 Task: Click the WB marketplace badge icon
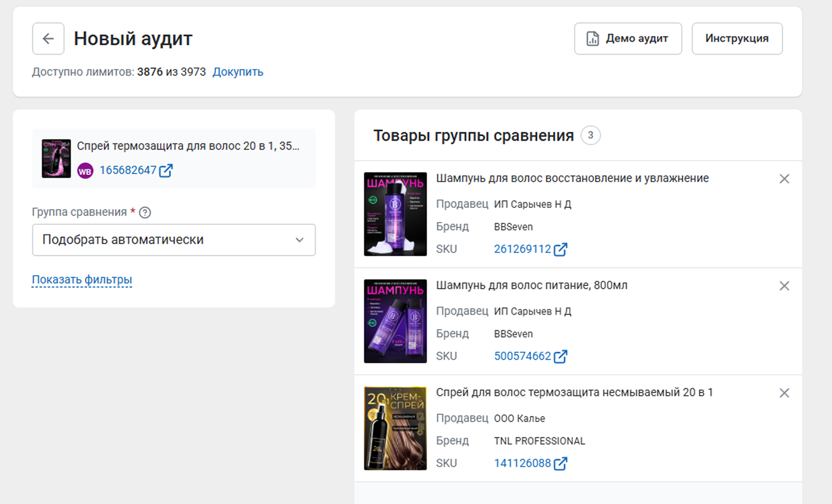[85, 171]
